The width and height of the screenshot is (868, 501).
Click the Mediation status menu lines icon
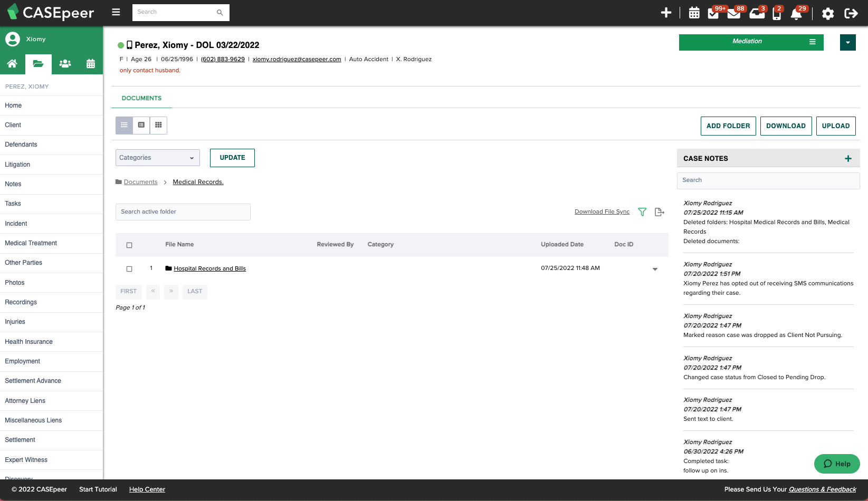click(813, 42)
